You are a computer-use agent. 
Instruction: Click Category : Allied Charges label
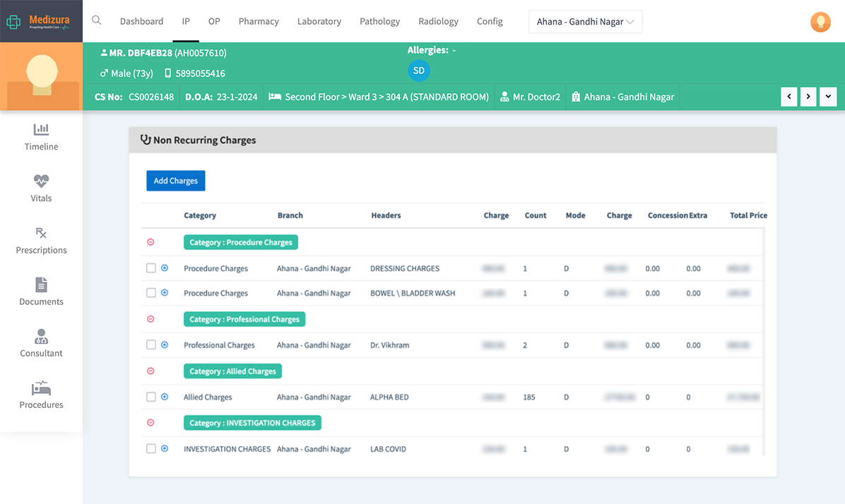point(233,371)
